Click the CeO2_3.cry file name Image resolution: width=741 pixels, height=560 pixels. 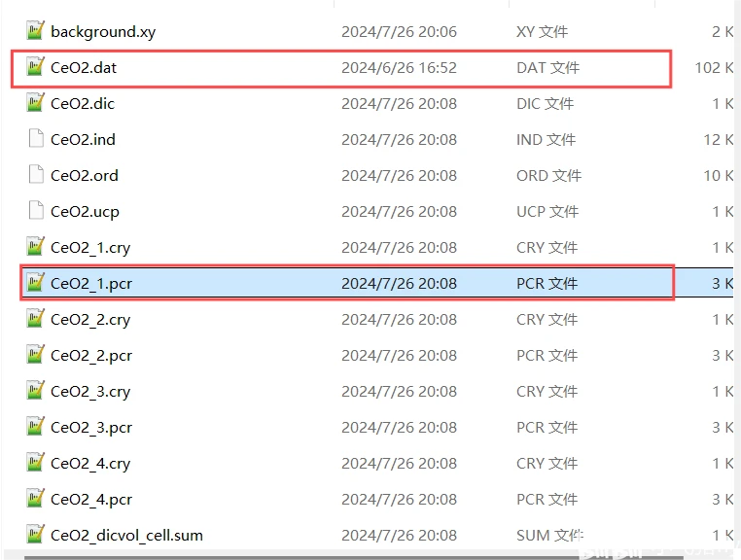point(90,392)
